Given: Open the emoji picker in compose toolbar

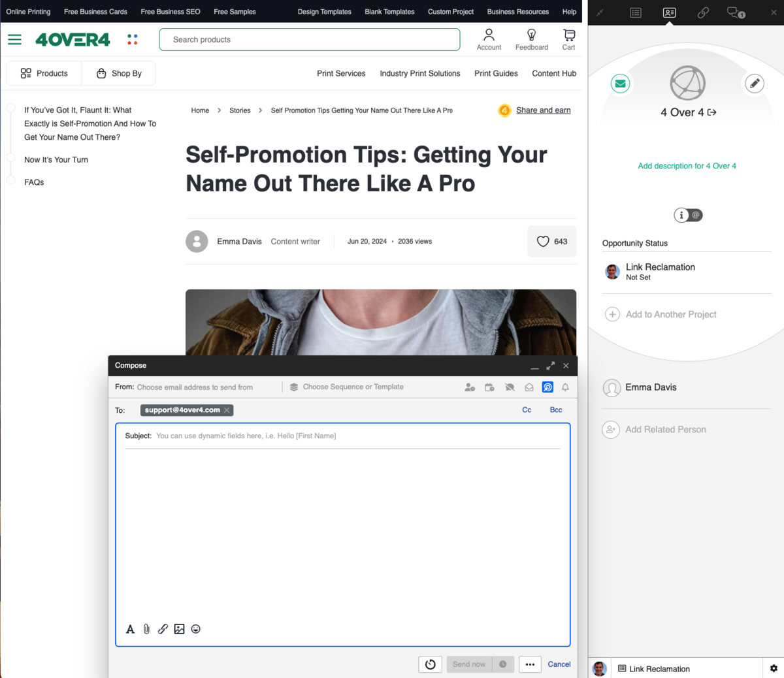Looking at the screenshot, I should coord(195,629).
